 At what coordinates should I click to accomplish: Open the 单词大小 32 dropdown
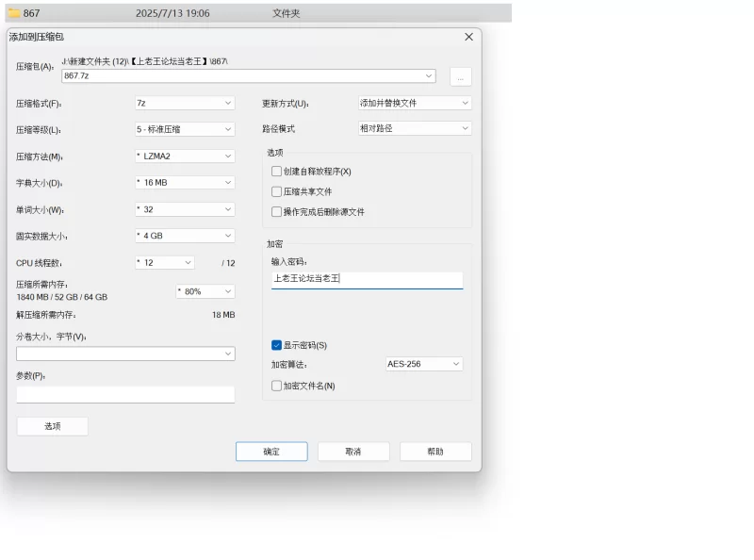[x=185, y=209]
